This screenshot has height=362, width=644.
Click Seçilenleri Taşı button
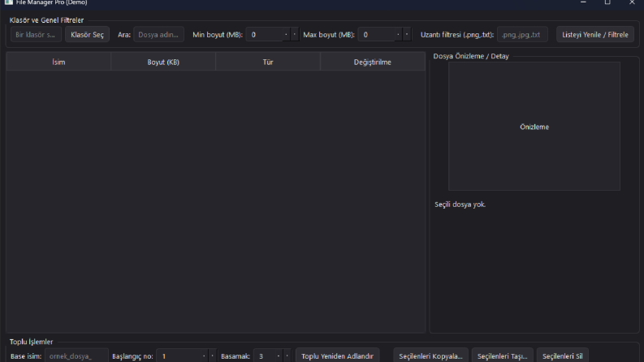click(503, 356)
